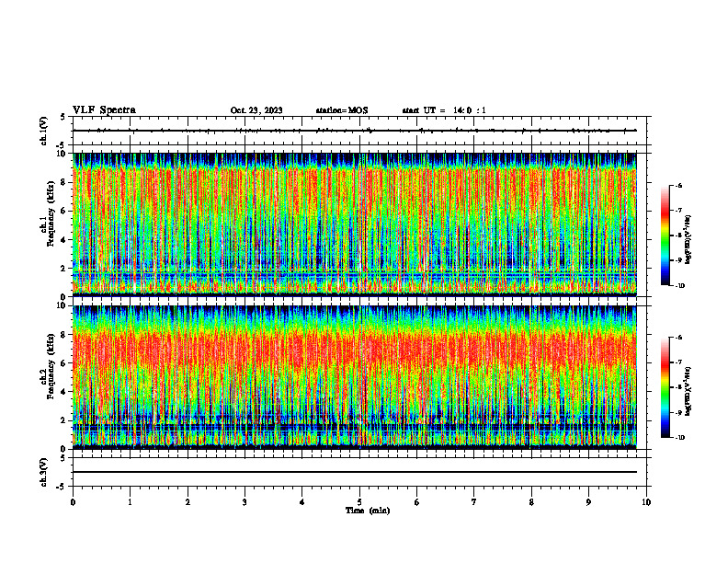Click time axis tick label "7"
Image resolution: width=728 pixels, height=563 pixels.
[474, 502]
